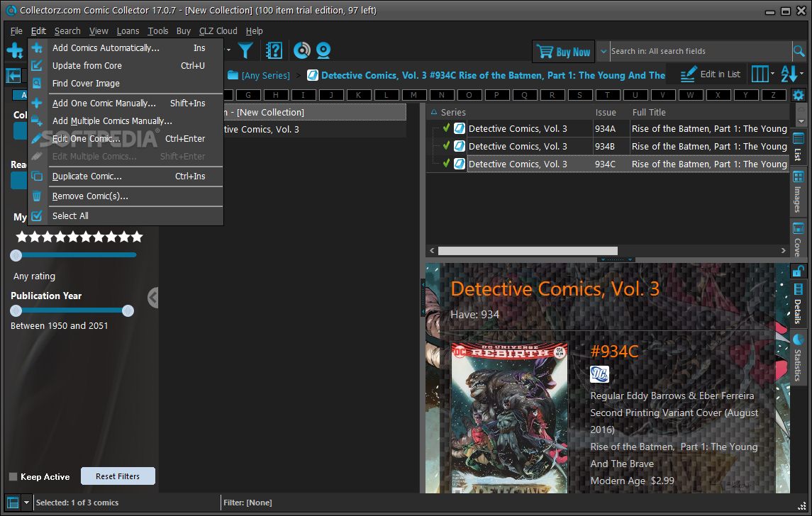Click the Any Series folder breadcrumb
This screenshot has width=812, height=516.
point(259,76)
